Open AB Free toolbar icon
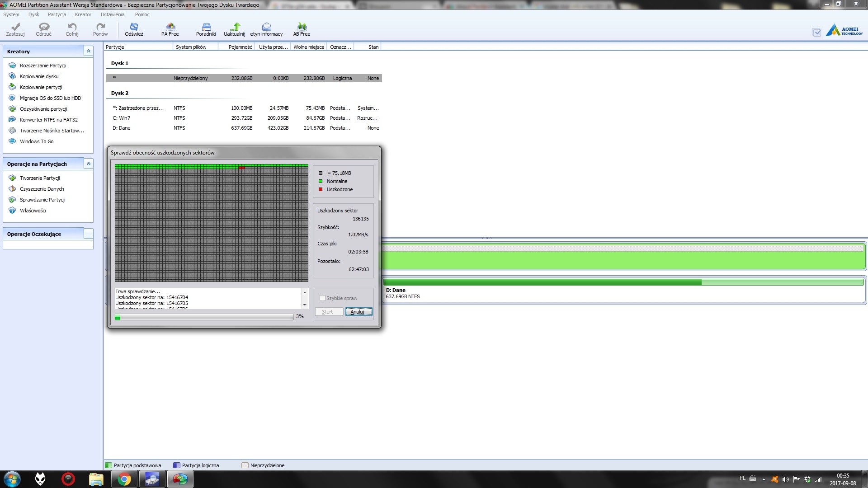Image resolution: width=868 pixels, height=488 pixels. (x=302, y=29)
